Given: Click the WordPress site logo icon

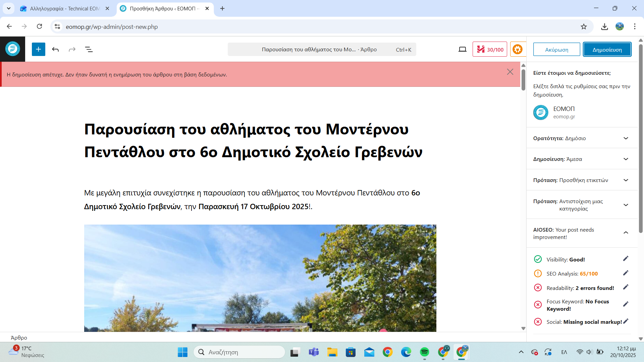Looking at the screenshot, I should [12, 49].
